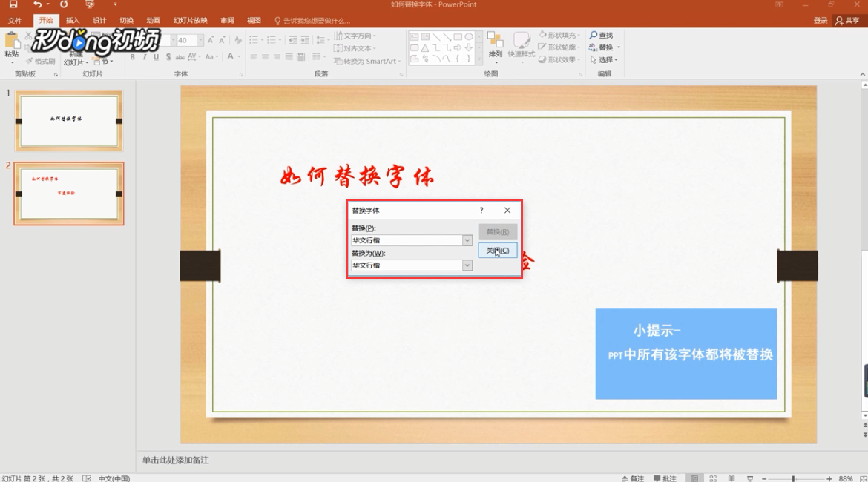Open the 替换为(W) font dropdown
The image size is (868, 482).
point(466,265)
